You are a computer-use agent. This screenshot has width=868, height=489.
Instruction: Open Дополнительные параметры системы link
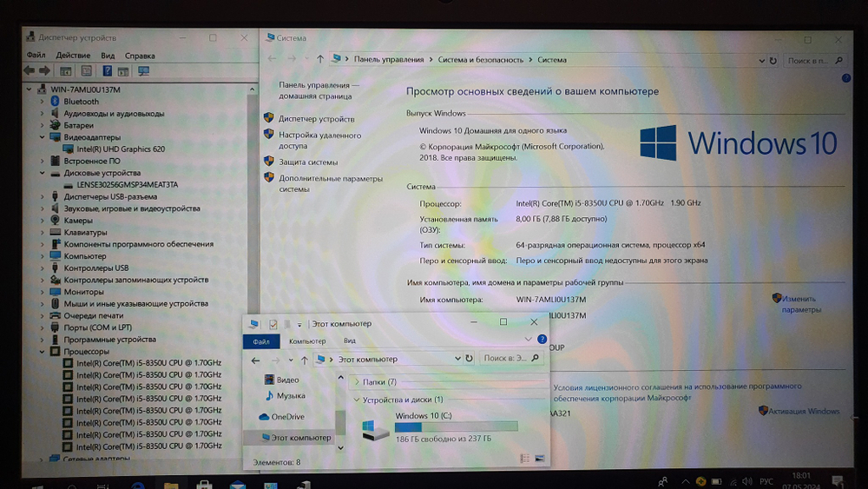pyautogui.click(x=331, y=184)
